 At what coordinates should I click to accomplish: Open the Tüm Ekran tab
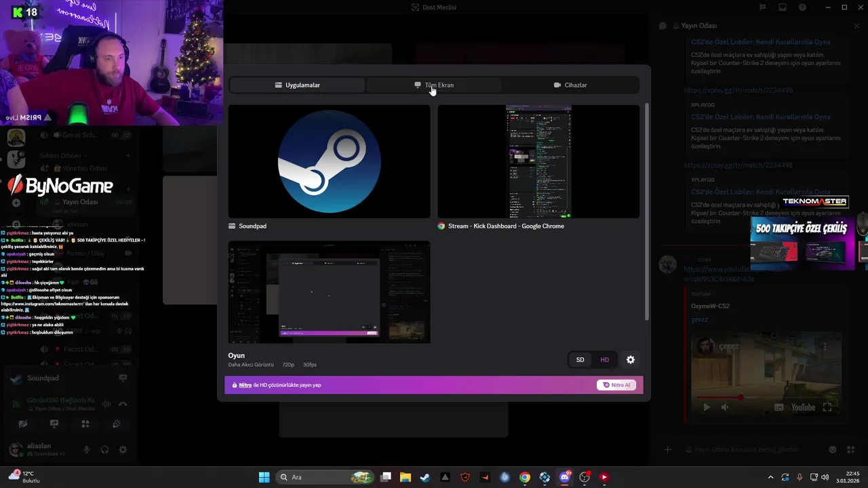tap(434, 85)
